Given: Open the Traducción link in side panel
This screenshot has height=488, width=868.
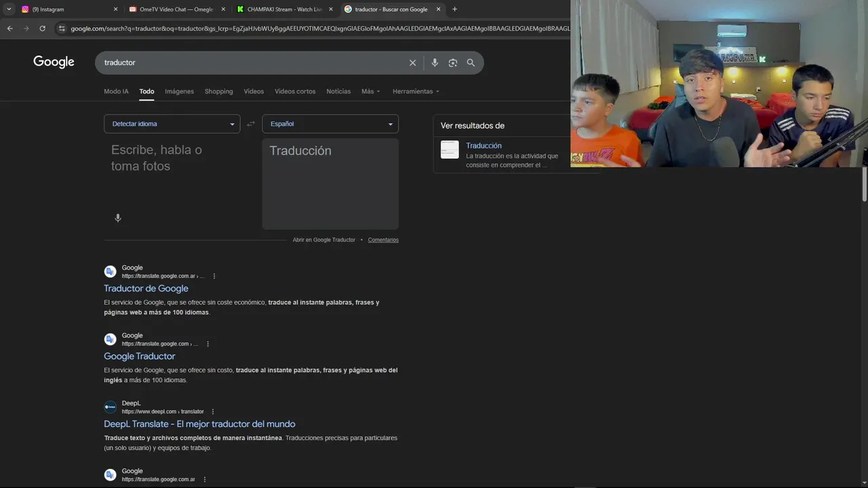Looking at the screenshot, I should click(x=484, y=146).
